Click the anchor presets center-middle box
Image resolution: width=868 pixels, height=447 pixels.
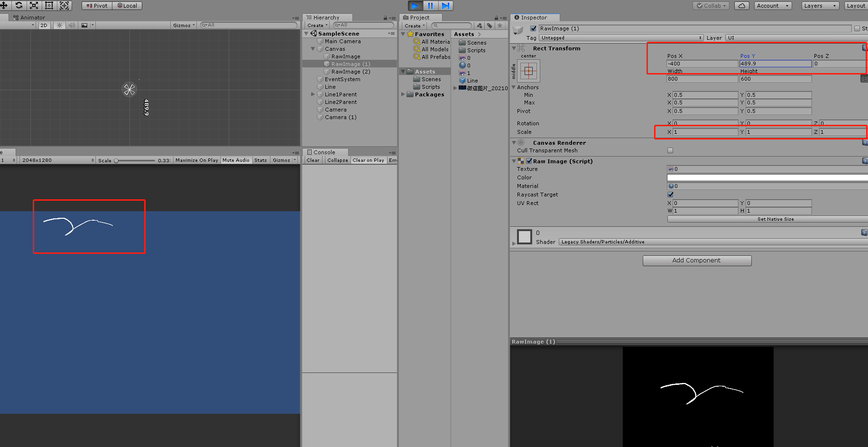528,71
